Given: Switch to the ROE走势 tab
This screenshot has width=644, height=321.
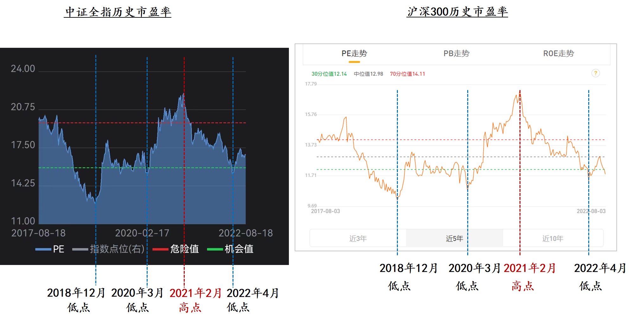Looking at the screenshot, I should (x=558, y=53).
